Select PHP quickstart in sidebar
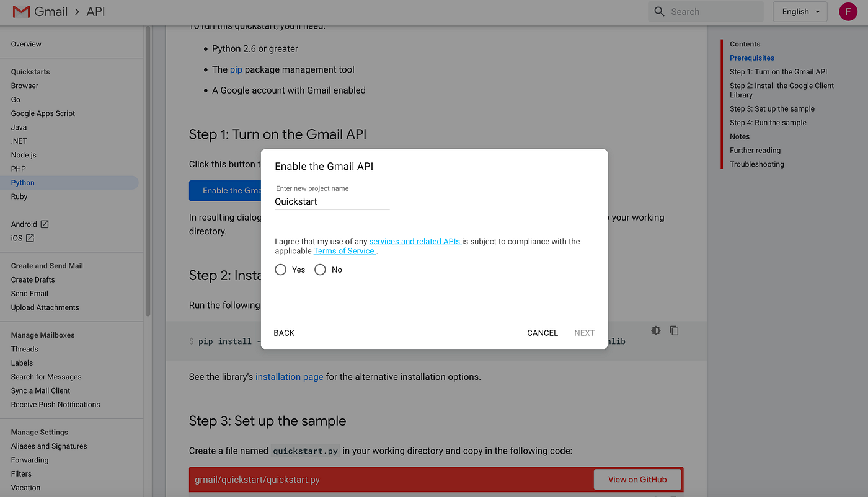868x497 pixels. 18,169
